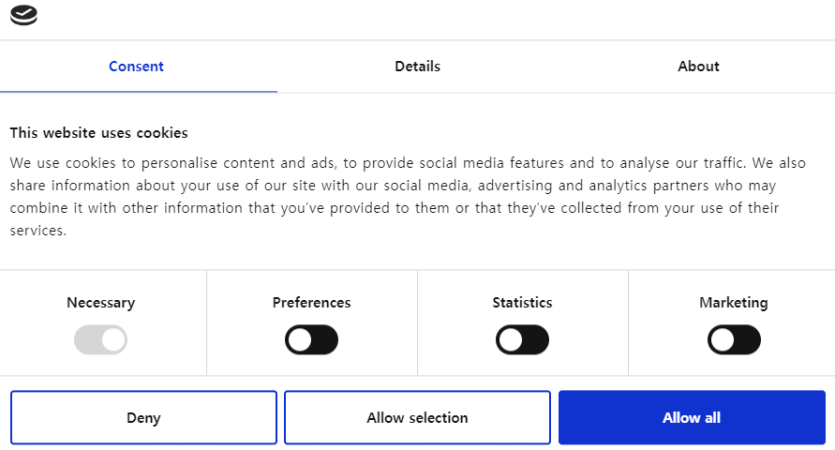Click the Necessary category label
The width and height of the screenshot is (835, 450).
tap(101, 302)
